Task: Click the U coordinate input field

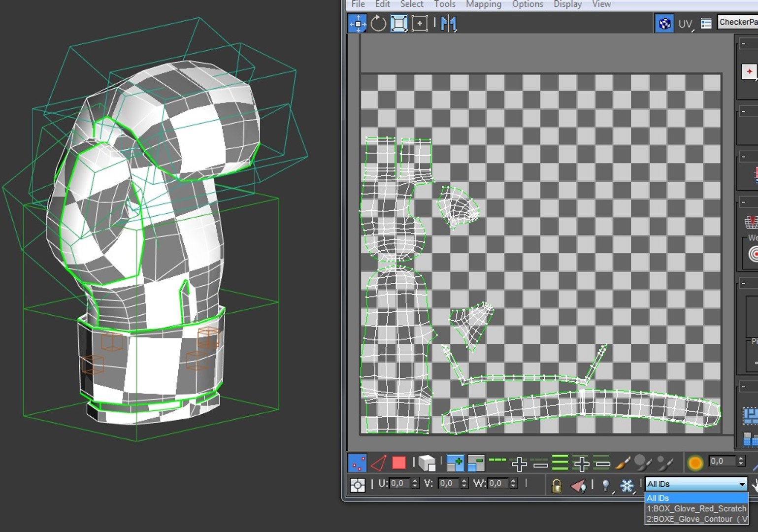Action: pyautogui.click(x=400, y=484)
